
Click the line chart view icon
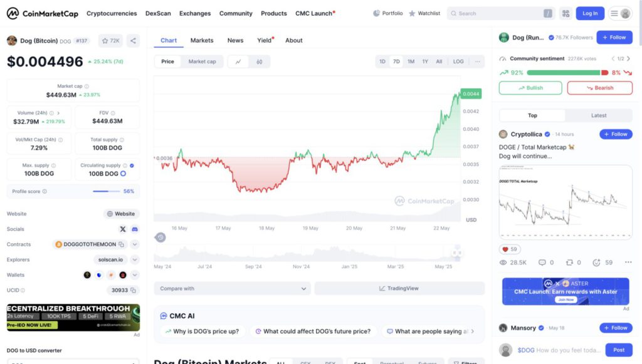pos(238,61)
